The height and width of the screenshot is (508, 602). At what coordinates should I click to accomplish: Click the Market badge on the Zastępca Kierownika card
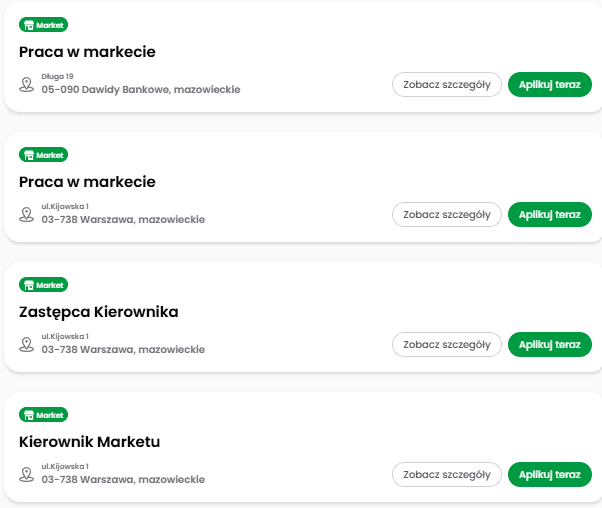(44, 285)
